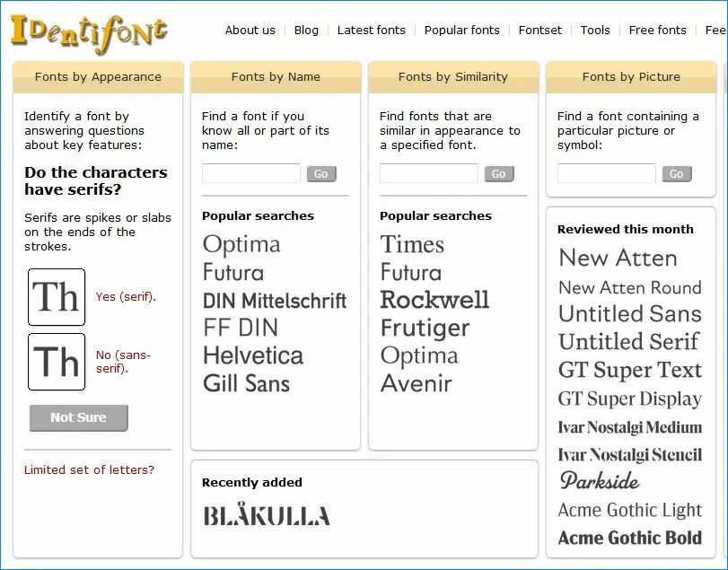Open Ivar Nostalgi Stencil font review
This screenshot has width=728, height=570.
coord(630,455)
